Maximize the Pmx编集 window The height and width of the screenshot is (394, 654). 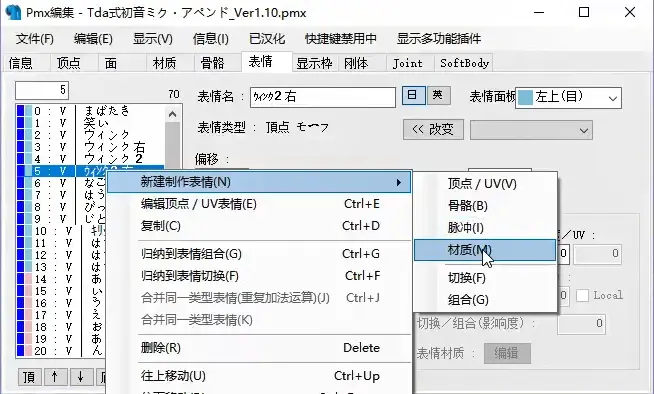pos(584,13)
